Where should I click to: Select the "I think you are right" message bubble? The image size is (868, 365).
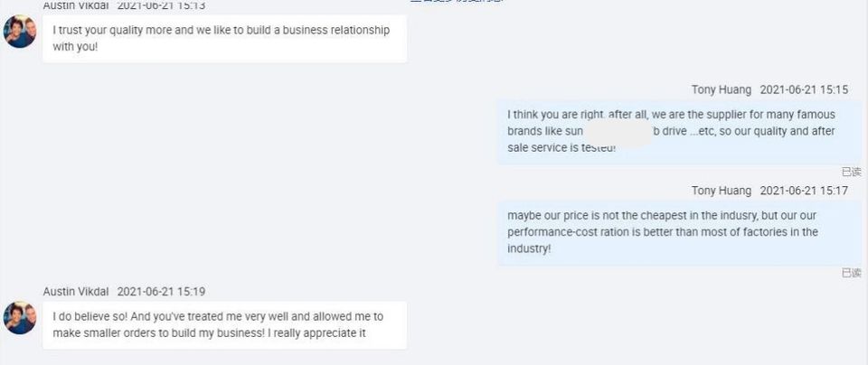tap(675, 131)
